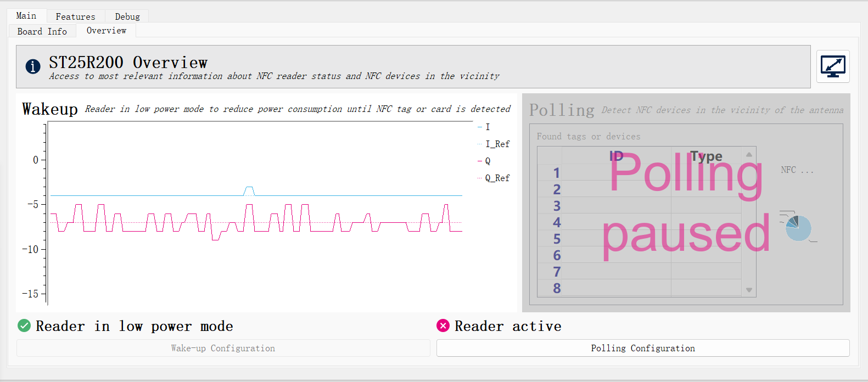
Task: Click the Wakeup section heading
Action: (x=50, y=109)
